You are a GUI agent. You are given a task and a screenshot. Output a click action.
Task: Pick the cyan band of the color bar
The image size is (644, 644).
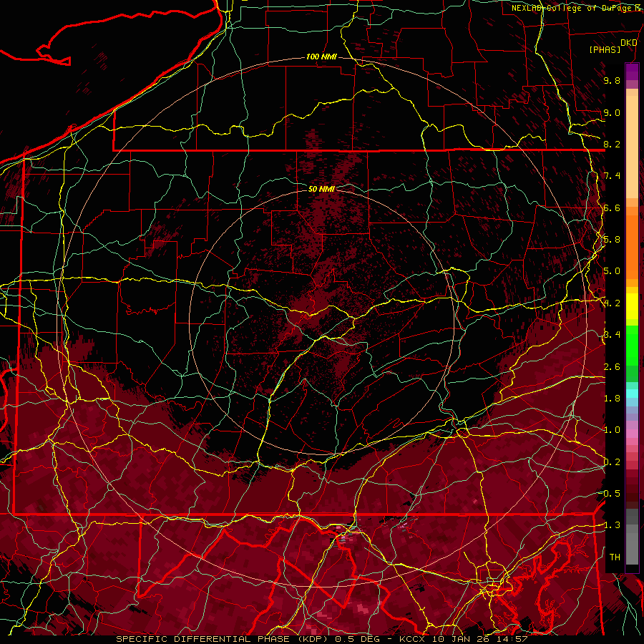[632, 393]
